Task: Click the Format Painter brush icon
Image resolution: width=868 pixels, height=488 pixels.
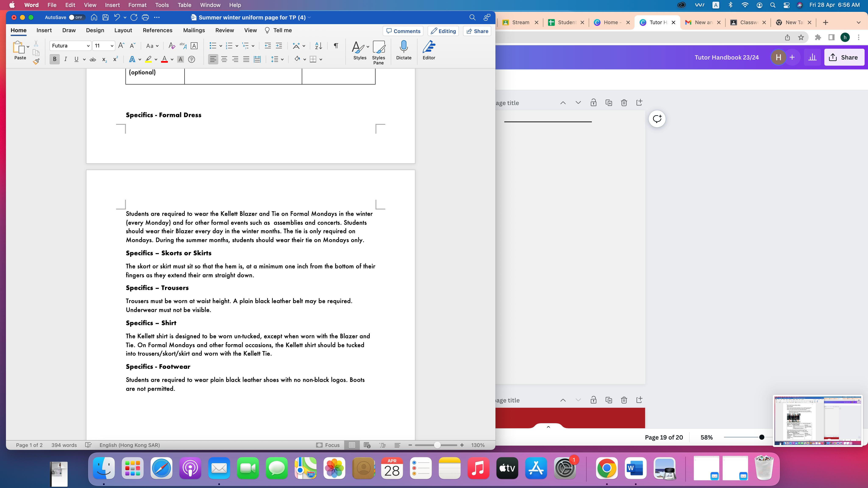Action: point(36,61)
